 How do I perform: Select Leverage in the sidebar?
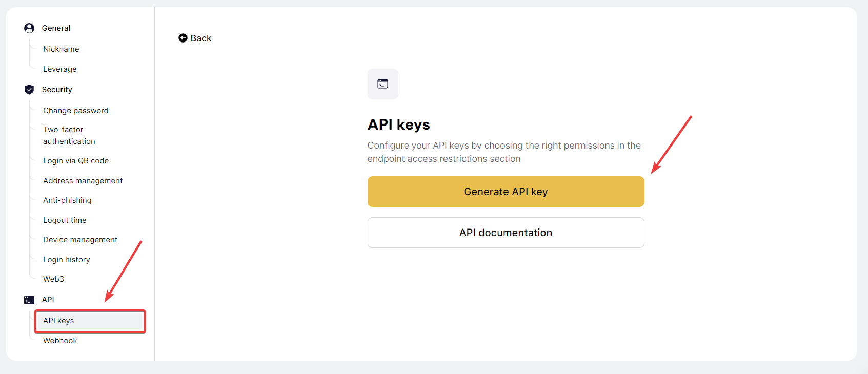[60, 69]
